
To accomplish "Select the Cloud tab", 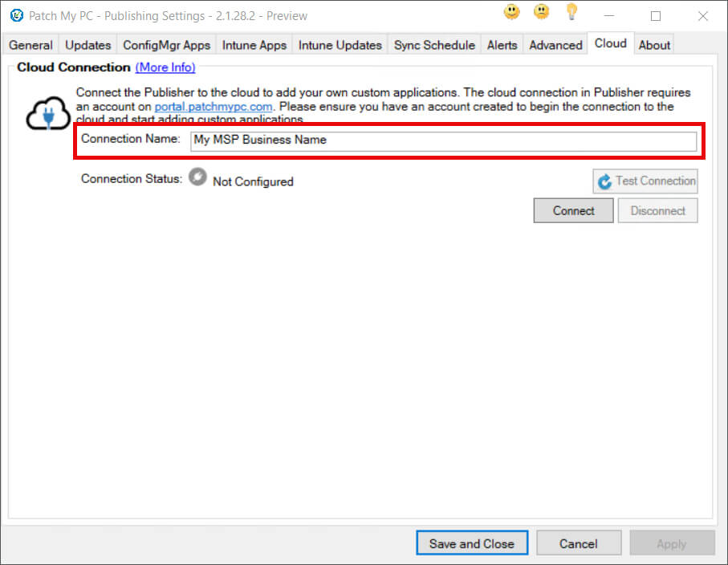I will click(611, 43).
